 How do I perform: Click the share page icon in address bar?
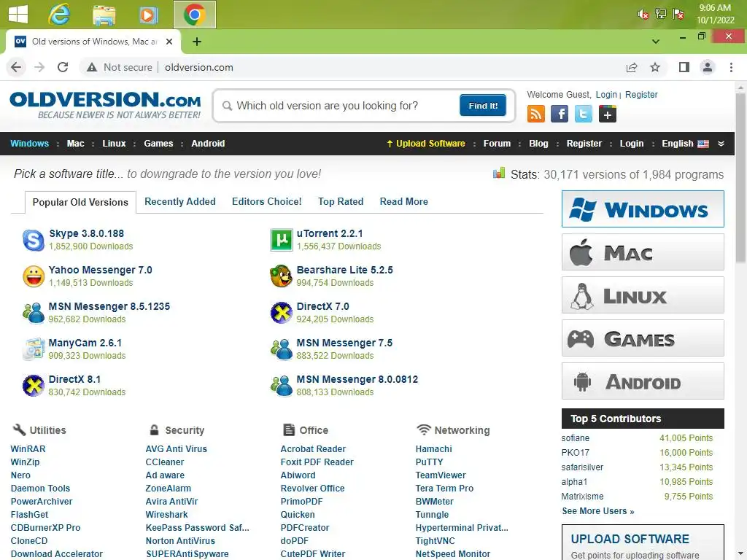pyautogui.click(x=632, y=67)
